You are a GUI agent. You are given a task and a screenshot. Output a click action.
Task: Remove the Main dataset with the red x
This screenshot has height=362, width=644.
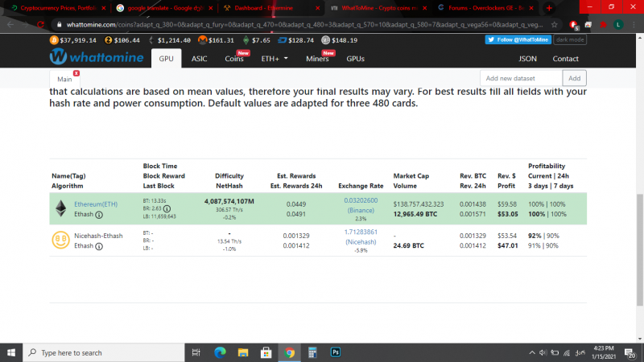pyautogui.click(x=76, y=74)
